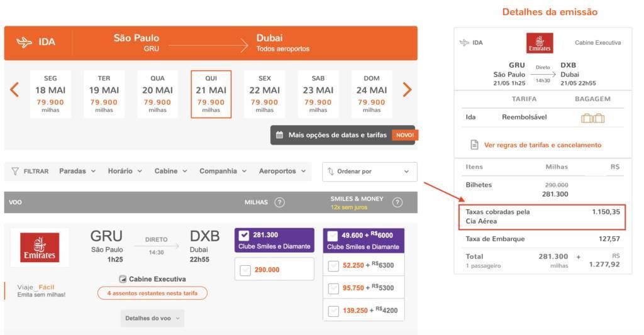Open the Paradas filter dropdown
644x335 pixels.
click(77, 171)
